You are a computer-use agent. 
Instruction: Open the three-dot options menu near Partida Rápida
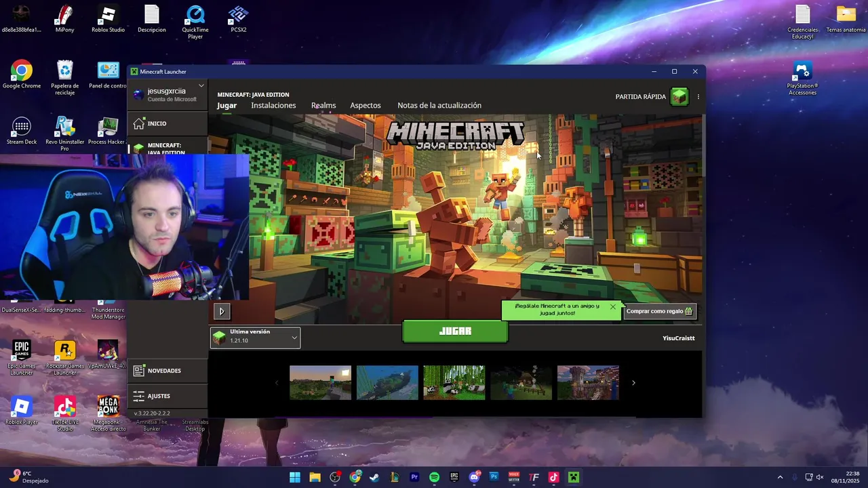tap(698, 97)
